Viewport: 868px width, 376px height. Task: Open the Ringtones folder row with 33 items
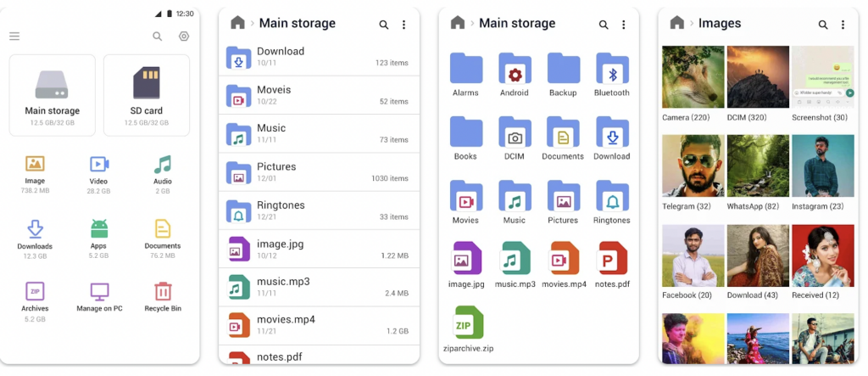(x=319, y=210)
